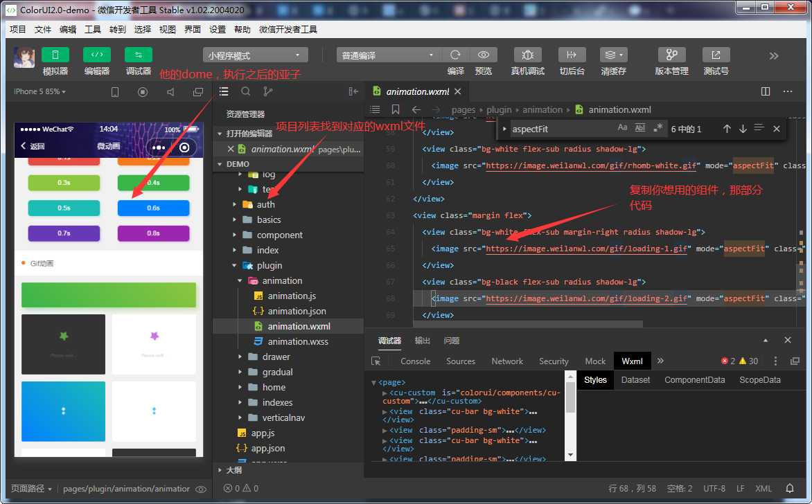This screenshot has height=504, width=812.
Task: Open the source control branch icon
Action: [267, 91]
